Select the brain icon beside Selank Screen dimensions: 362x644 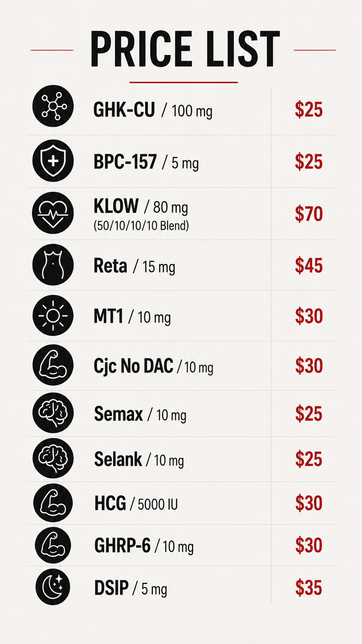(53, 458)
